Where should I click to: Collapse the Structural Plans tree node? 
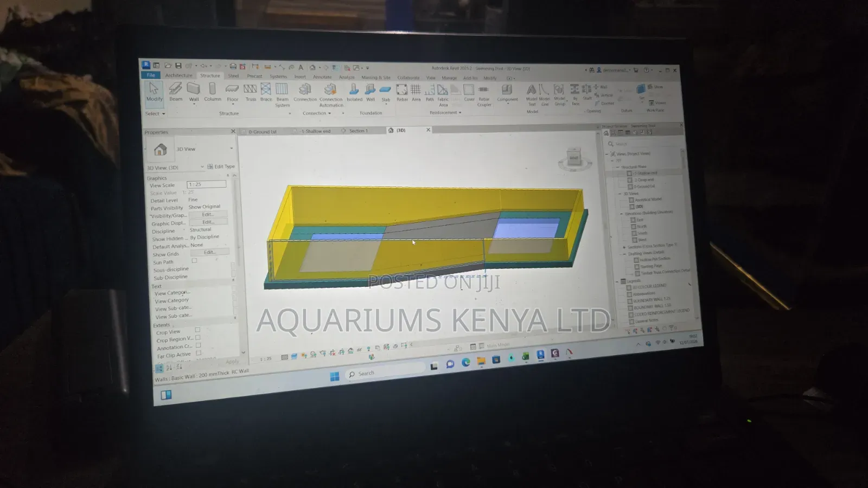point(617,166)
